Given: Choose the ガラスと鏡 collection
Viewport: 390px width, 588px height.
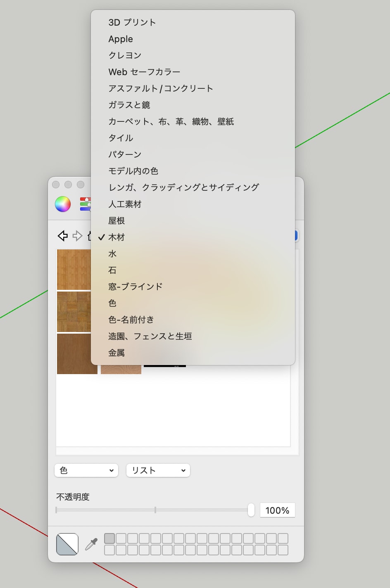Looking at the screenshot, I should coord(129,105).
